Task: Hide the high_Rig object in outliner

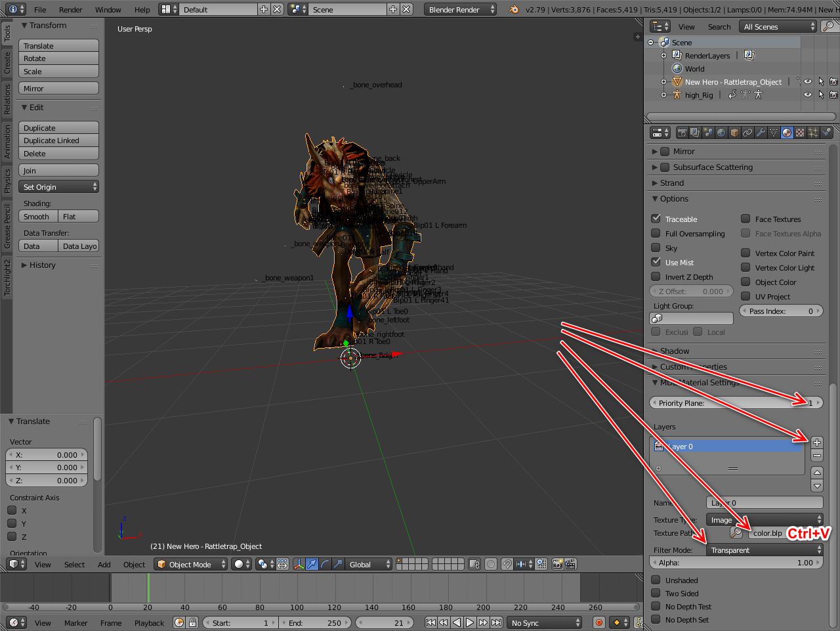Action: tap(808, 95)
